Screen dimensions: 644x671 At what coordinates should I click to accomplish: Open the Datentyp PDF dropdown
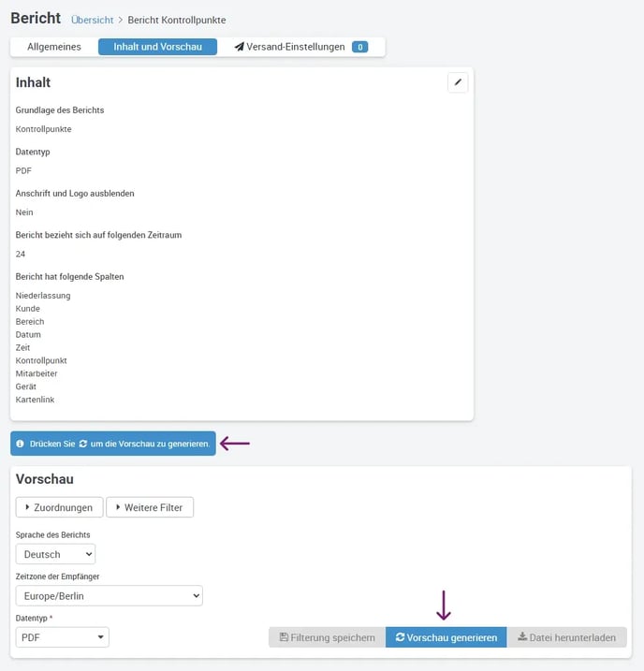[63, 637]
